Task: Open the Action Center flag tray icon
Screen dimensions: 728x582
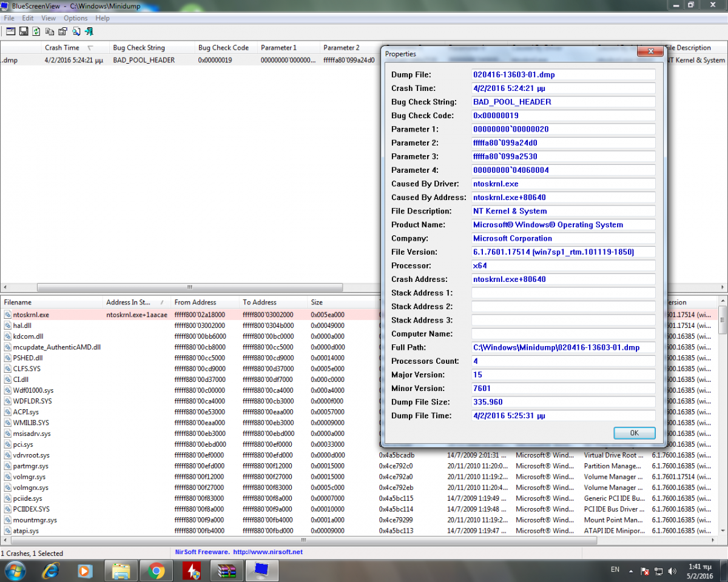Action: (645, 571)
